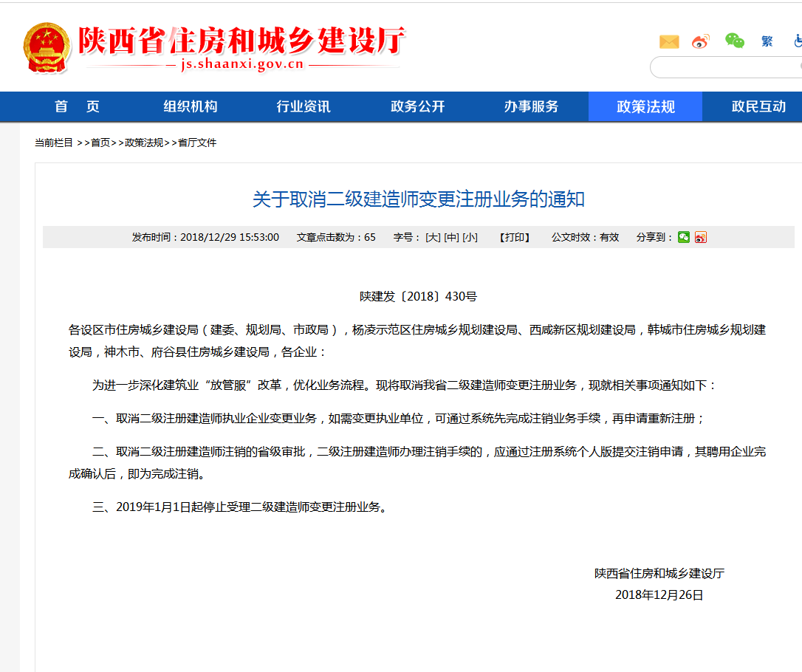802x672 pixels.
Task: Click the mail envelope icon in header
Action: (x=669, y=42)
